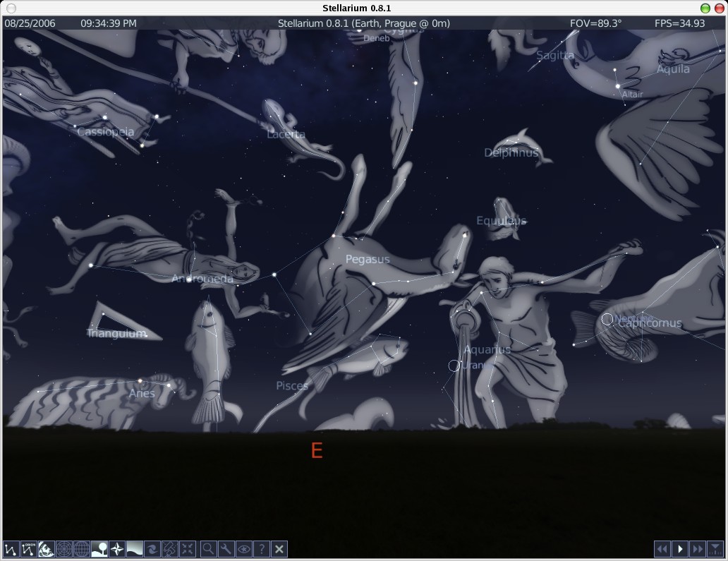Open the object search magnifier
728x561 pixels.
pos(209,549)
